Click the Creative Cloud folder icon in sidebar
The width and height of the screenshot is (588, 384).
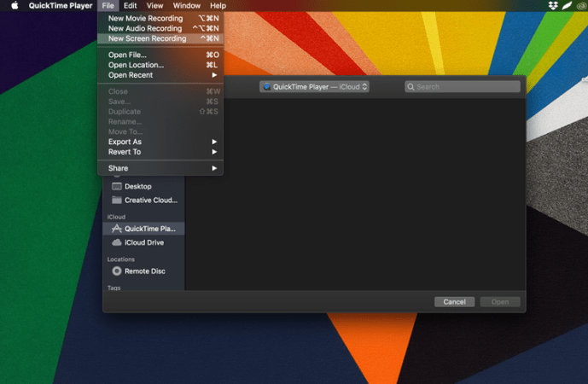pyautogui.click(x=117, y=201)
